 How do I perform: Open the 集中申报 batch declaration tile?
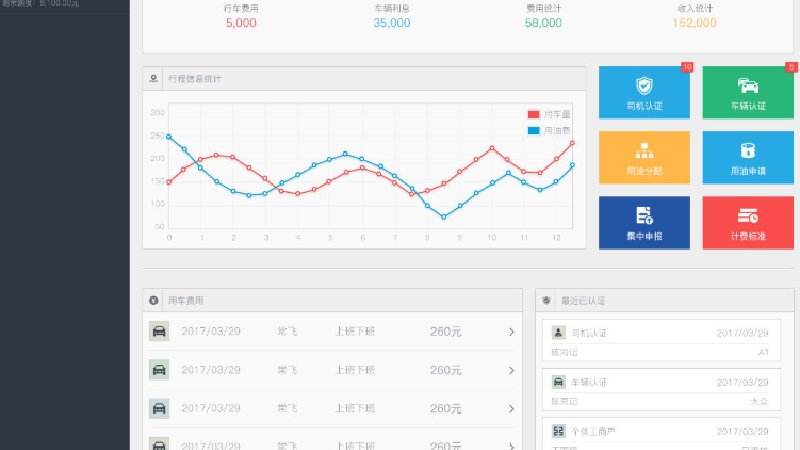click(644, 222)
